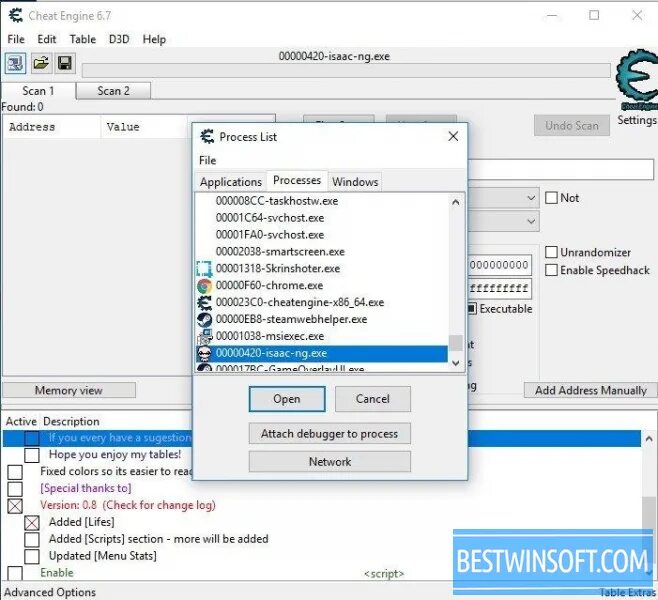Viewport: 658px width, 600px height.
Task: Switch to the Scan 2 tab
Action: tap(113, 91)
